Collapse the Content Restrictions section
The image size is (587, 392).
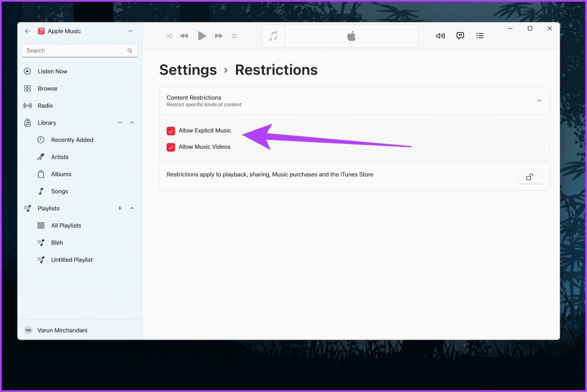[x=539, y=101]
